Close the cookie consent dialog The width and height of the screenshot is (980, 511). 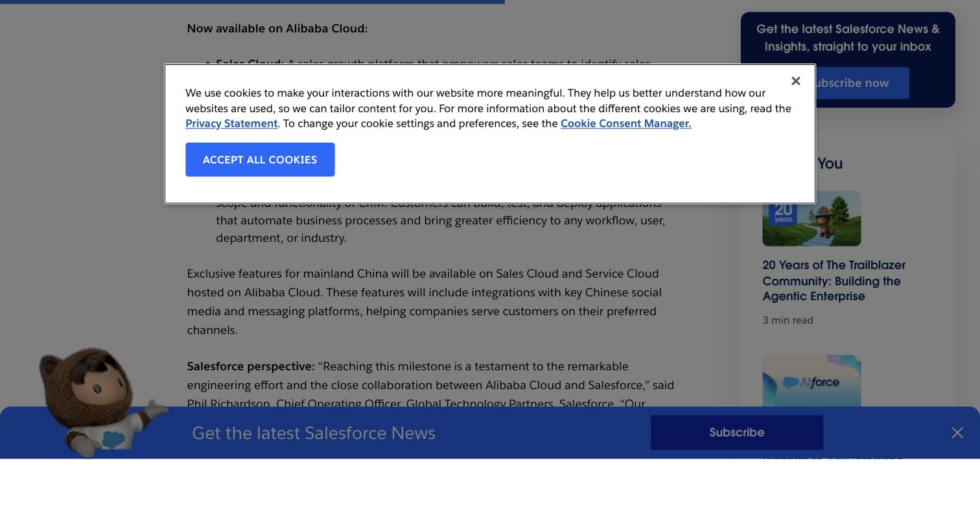coord(795,81)
